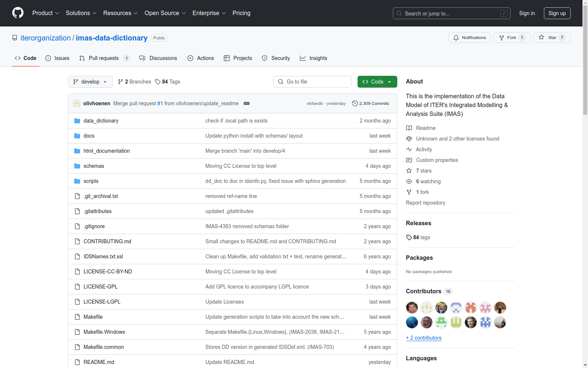Open the green Code dropdown
This screenshot has height=368, width=588.
click(x=377, y=82)
